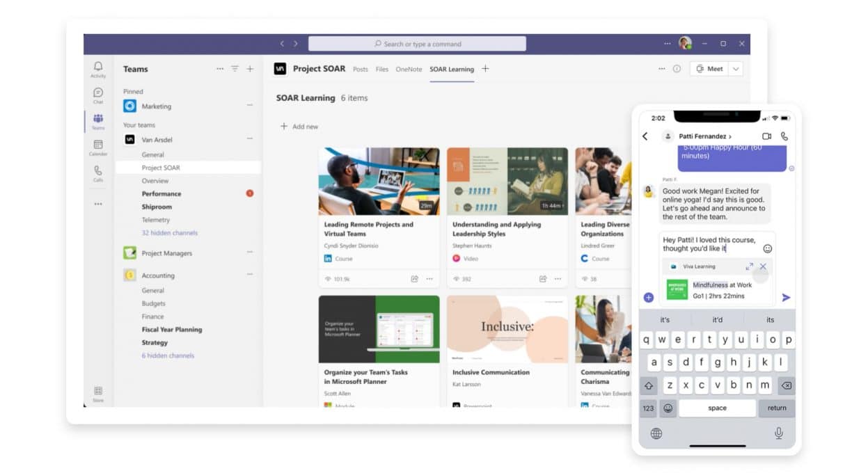Open the emoji picker in the phone message box
Viewport: 868px width, 473px height.
[x=768, y=248]
